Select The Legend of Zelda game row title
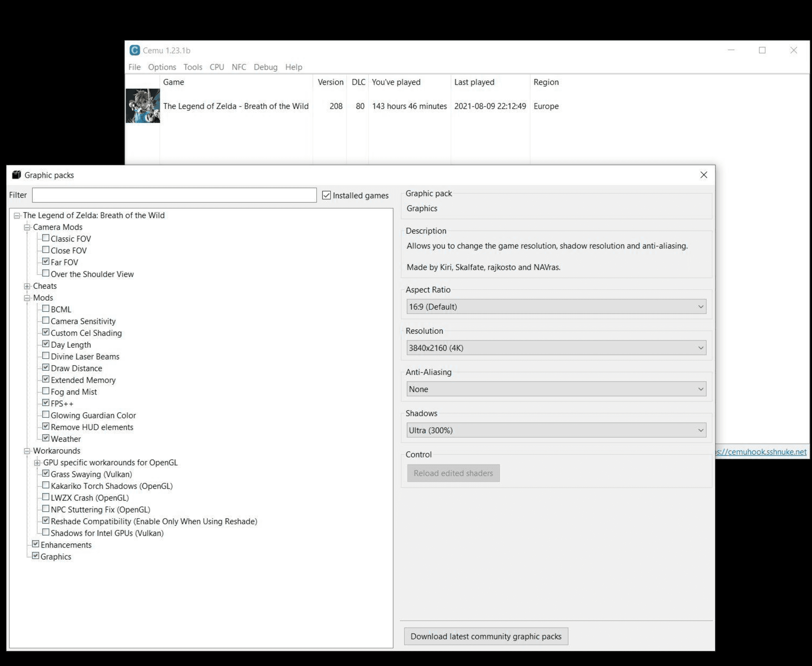Image resolution: width=812 pixels, height=666 pixels. [236, 106]
